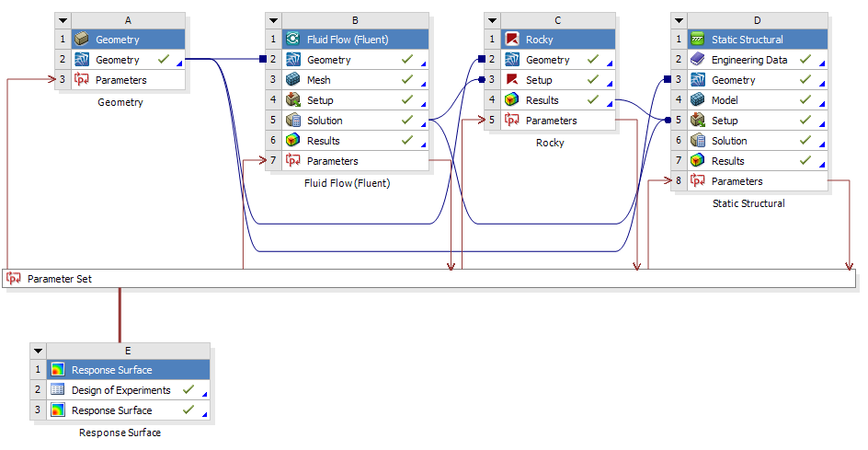868x450 pixels.
Task: Click the Fluent Mesh cell icon
Action: (x=293, y=80)
